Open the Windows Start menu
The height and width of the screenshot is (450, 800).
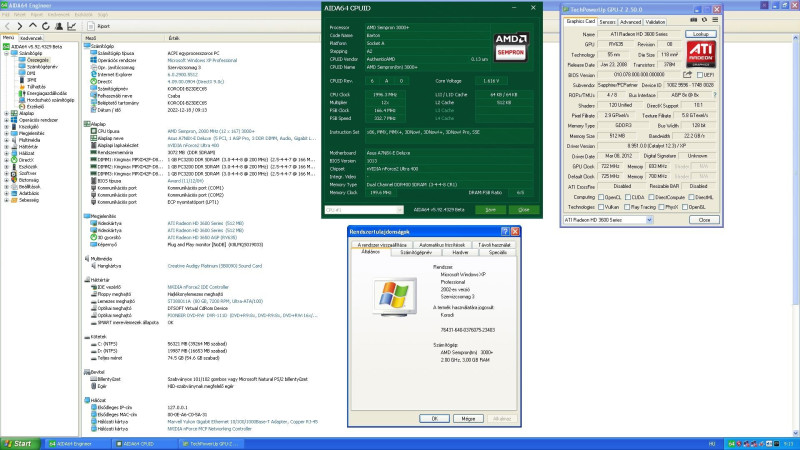[19, 444]
